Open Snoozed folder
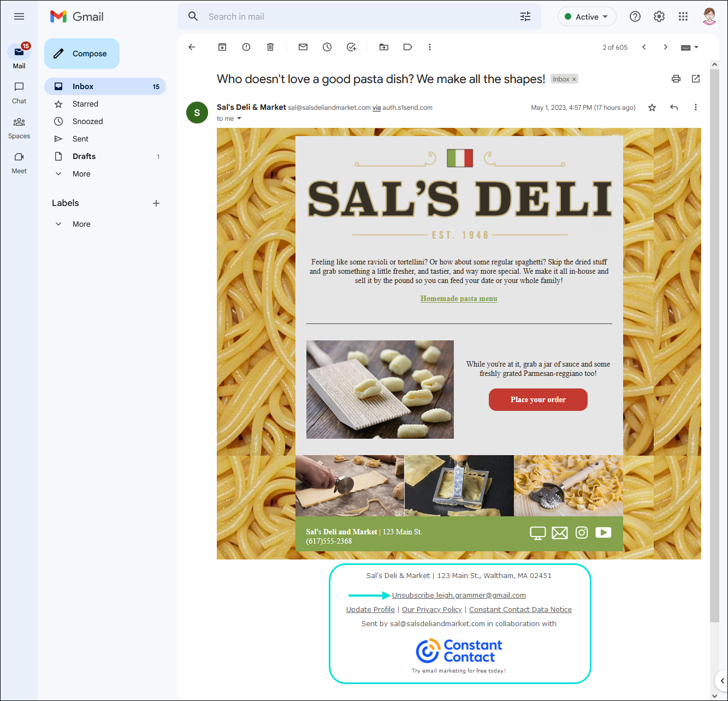Image resolution: width=728 pixels, height=701 pixels. [x=105, y=121]
